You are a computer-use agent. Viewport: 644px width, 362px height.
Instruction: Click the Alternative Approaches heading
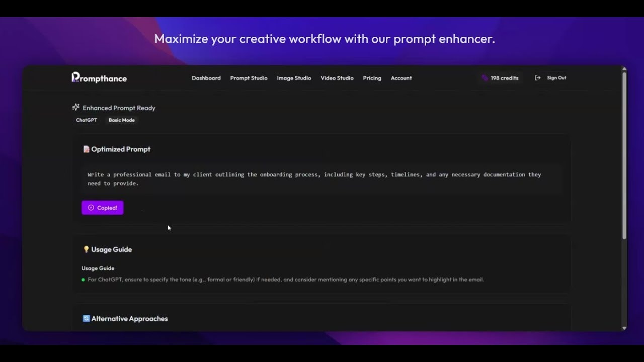point(130,318)
